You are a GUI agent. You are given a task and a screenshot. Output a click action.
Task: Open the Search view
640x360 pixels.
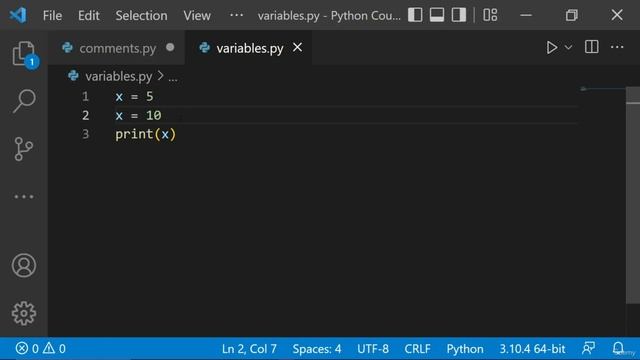click(x=24, y=101)
